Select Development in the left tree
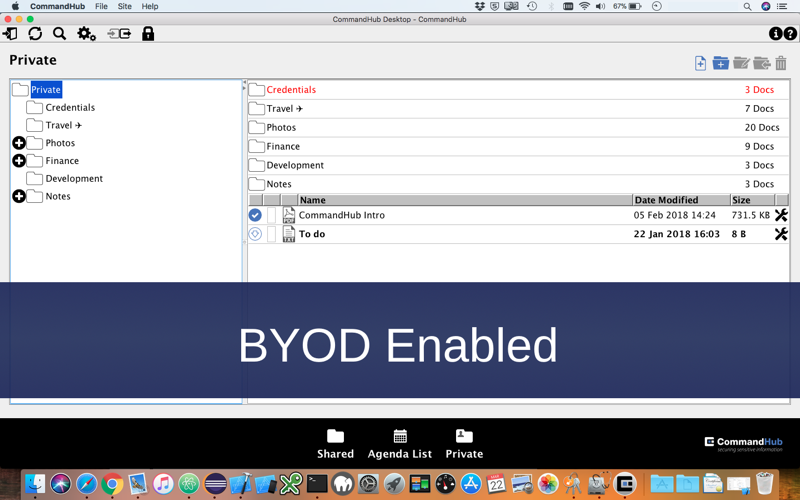Viewport: 800px width, 500px height. pyautogui.click(x=74, y=179)
